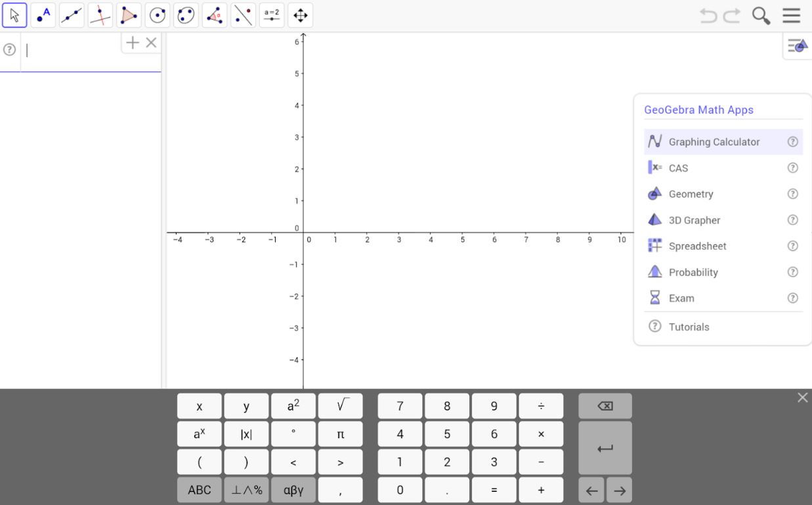This screenshot has height=505, width=812.
Task: Open the main hamburger menu
Action: [x=792, y=16]
